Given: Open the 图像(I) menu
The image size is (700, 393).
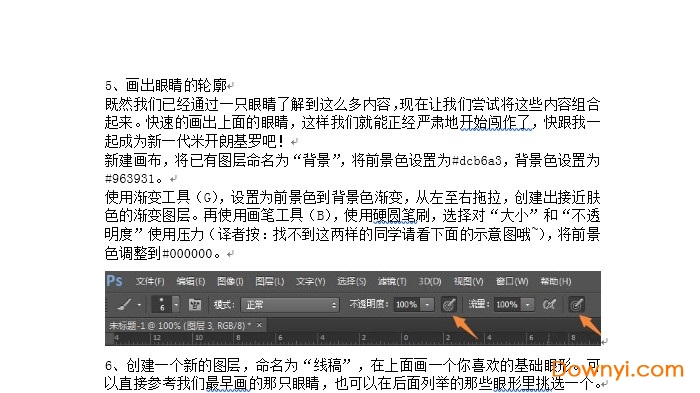Looking at the screenshot, I should coord(230,281).
